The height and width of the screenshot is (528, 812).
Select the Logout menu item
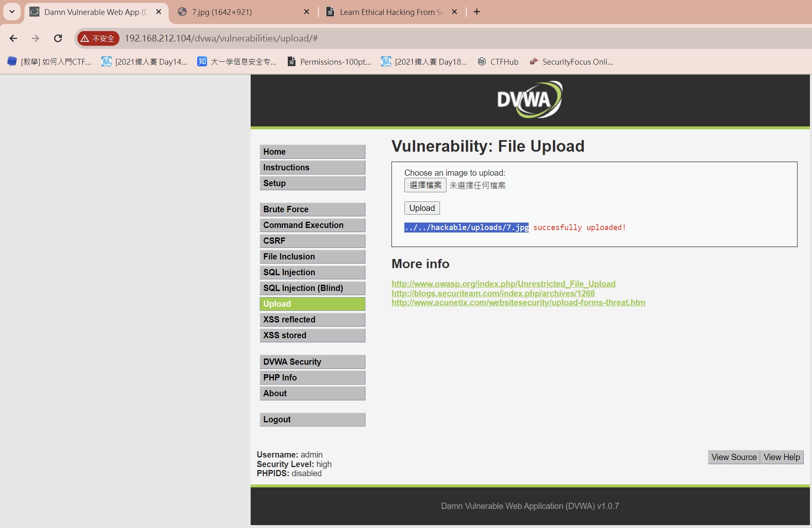click(312, 419)
